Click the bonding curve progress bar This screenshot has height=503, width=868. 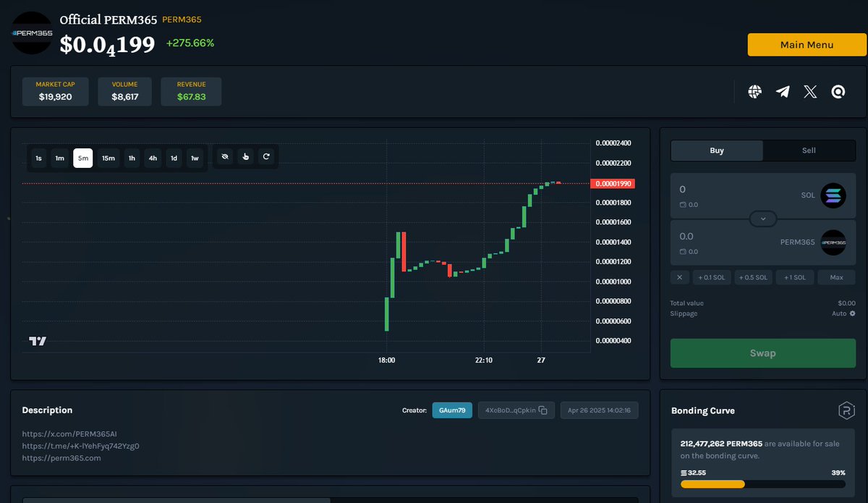click(x=763, y=484)
